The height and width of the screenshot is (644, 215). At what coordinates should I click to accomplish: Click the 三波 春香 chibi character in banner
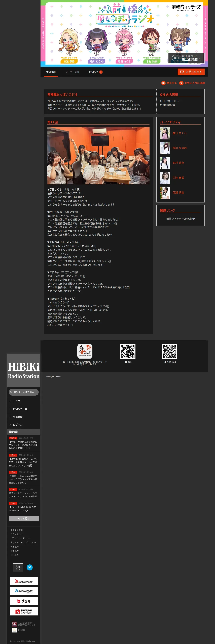click(x=69, y=42)
